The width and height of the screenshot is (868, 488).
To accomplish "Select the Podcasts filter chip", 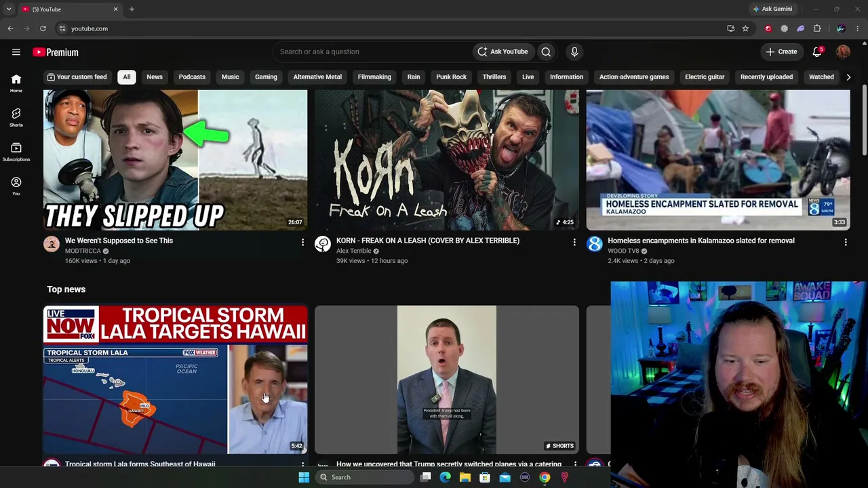I will coord(192,77).
